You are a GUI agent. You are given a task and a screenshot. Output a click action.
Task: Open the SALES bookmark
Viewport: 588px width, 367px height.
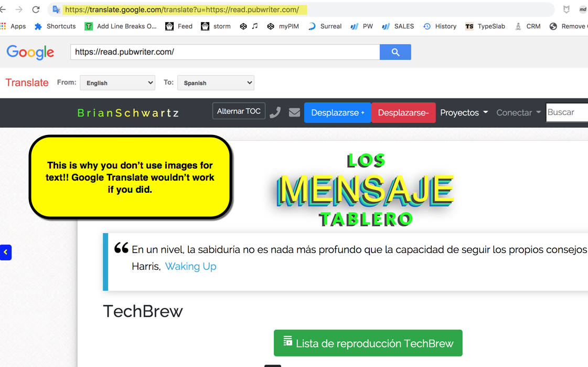click(398, 26)
